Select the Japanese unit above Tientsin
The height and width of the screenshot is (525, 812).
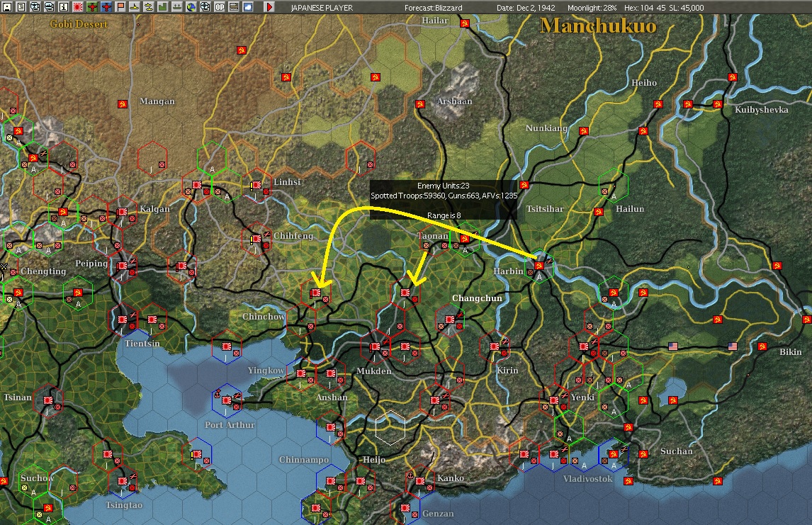click(122, 320)
